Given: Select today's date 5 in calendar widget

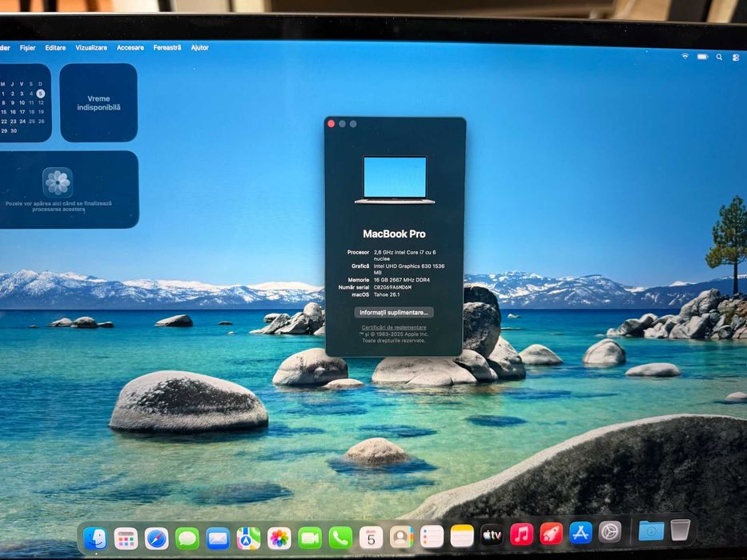Looking at the screenshot, I should click(x=41, y=94).
